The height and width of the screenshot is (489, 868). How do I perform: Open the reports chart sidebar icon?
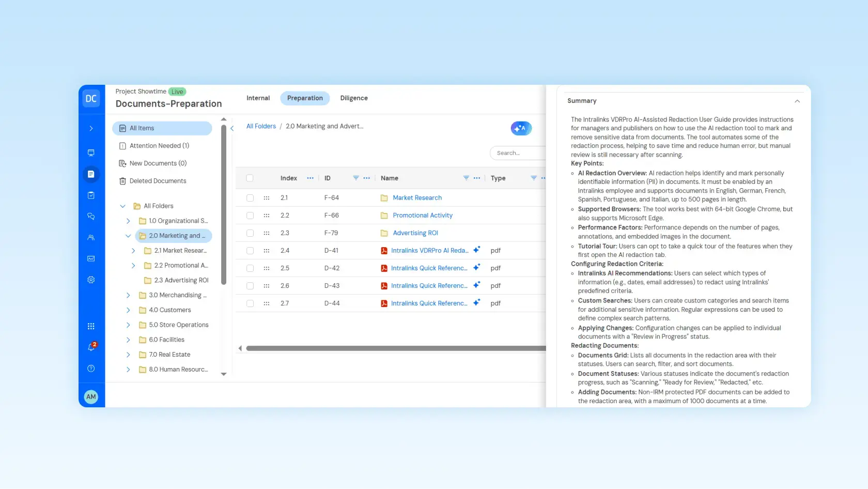(x=91, y=258)
